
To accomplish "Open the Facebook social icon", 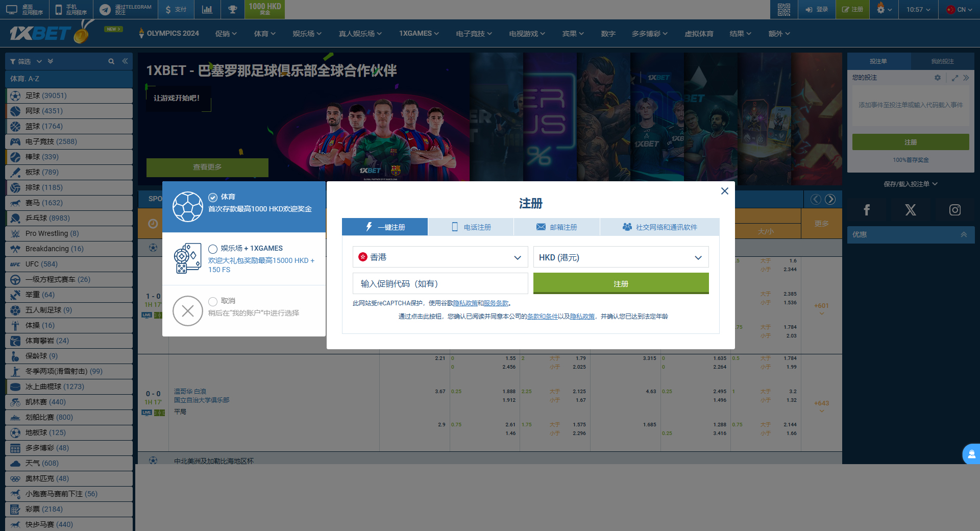I will tap(867, 210).
